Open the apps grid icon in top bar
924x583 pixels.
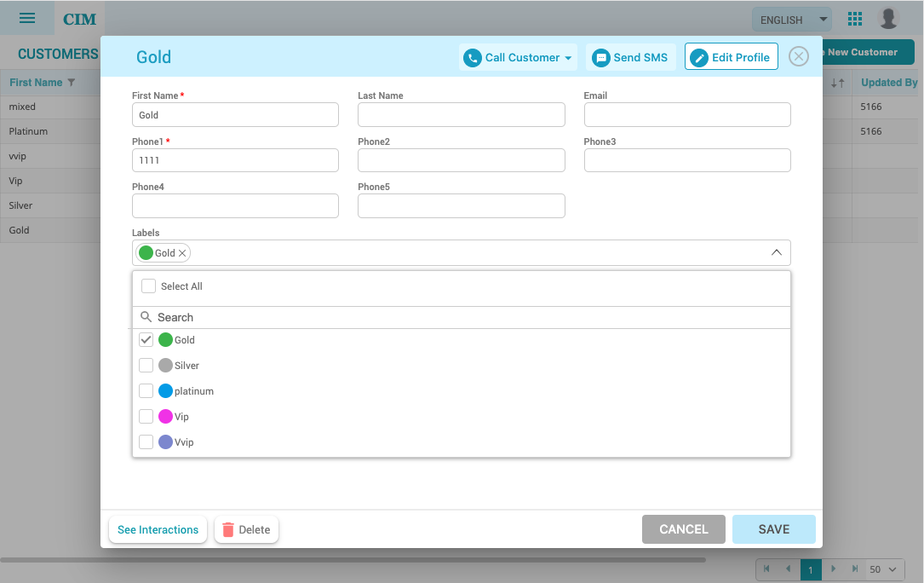click(854, 18)
